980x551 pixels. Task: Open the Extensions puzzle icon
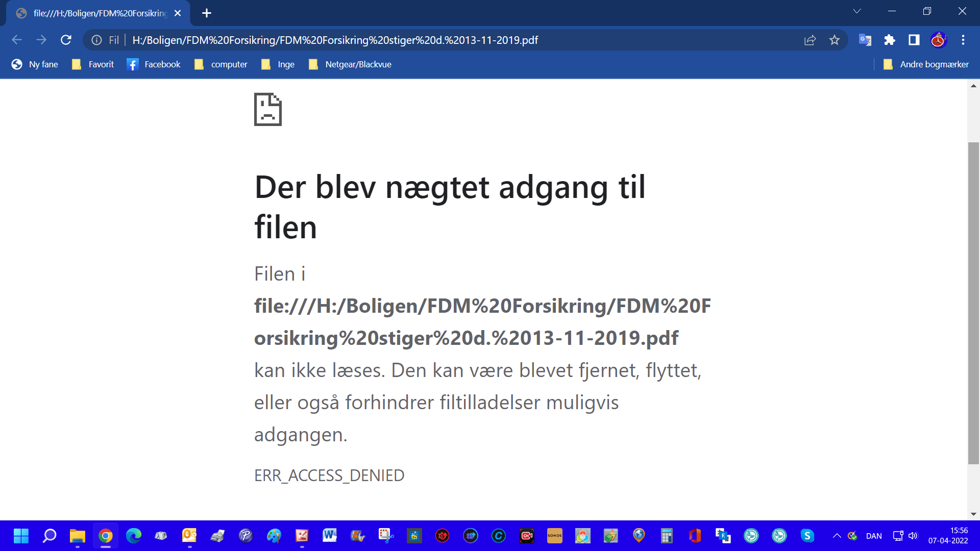click(890, 40)
